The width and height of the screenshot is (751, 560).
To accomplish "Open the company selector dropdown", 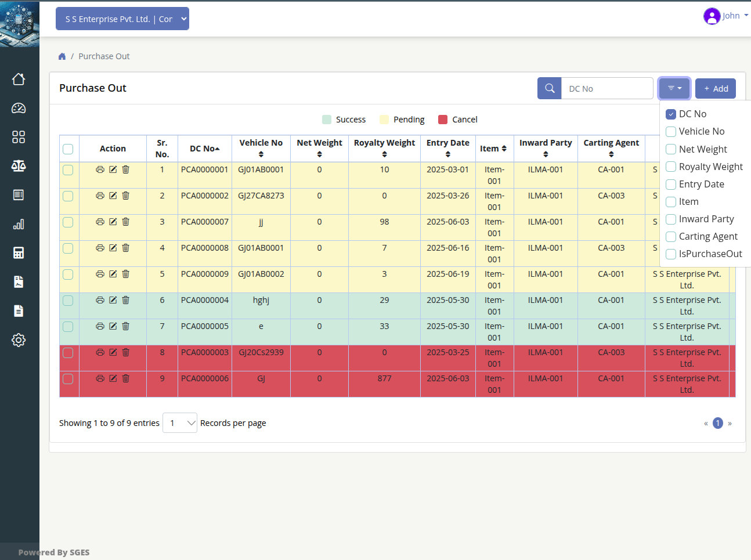I will [x=122, y=19].
